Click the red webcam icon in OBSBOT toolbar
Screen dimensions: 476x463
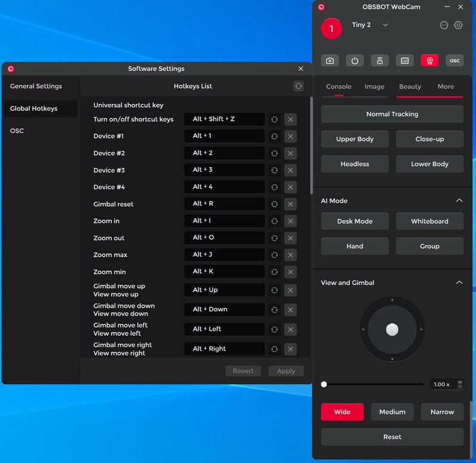coord(430,61)
